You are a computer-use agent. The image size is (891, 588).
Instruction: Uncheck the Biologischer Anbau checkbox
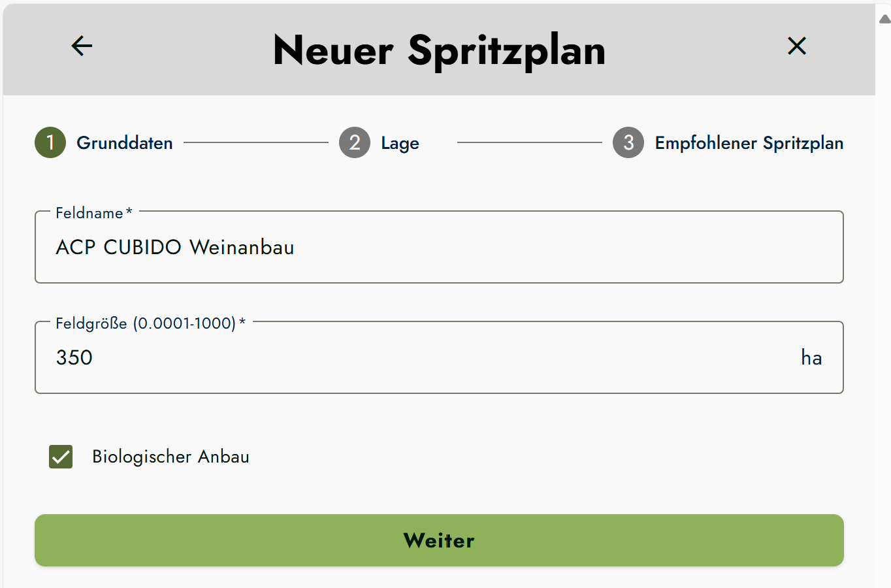[61, 457]
